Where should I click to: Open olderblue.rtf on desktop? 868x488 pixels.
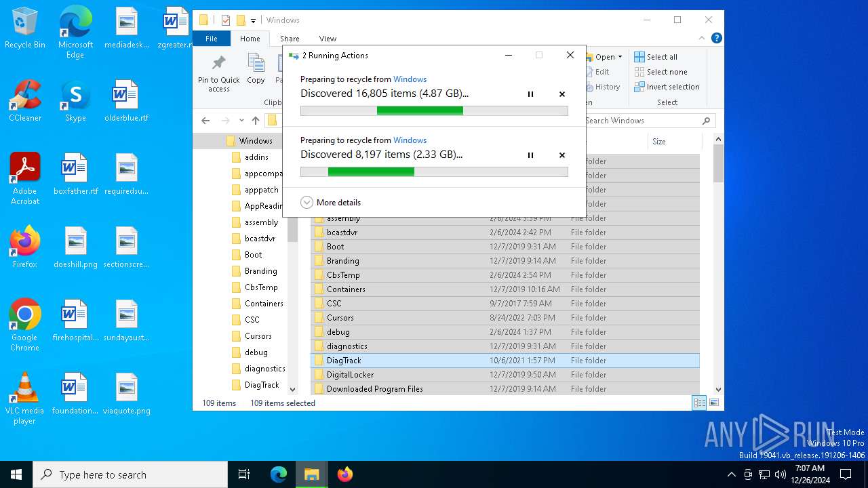[126, 102]
